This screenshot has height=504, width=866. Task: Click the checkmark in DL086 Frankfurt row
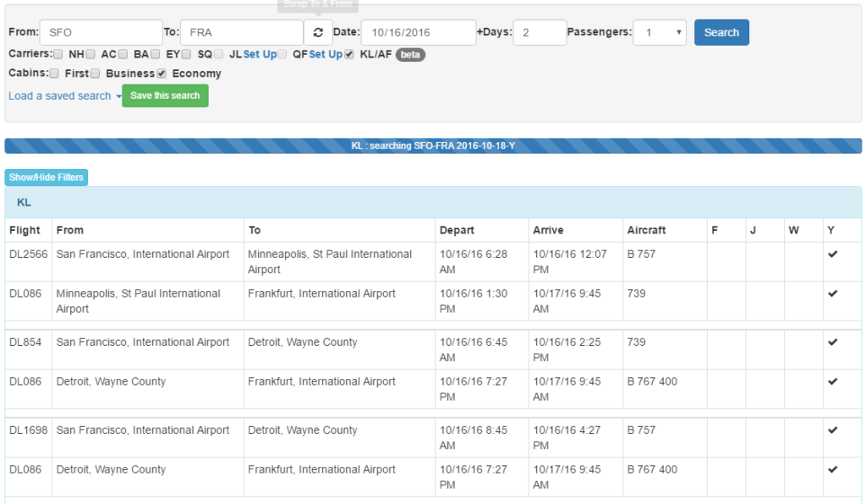[x=832, y=293]
